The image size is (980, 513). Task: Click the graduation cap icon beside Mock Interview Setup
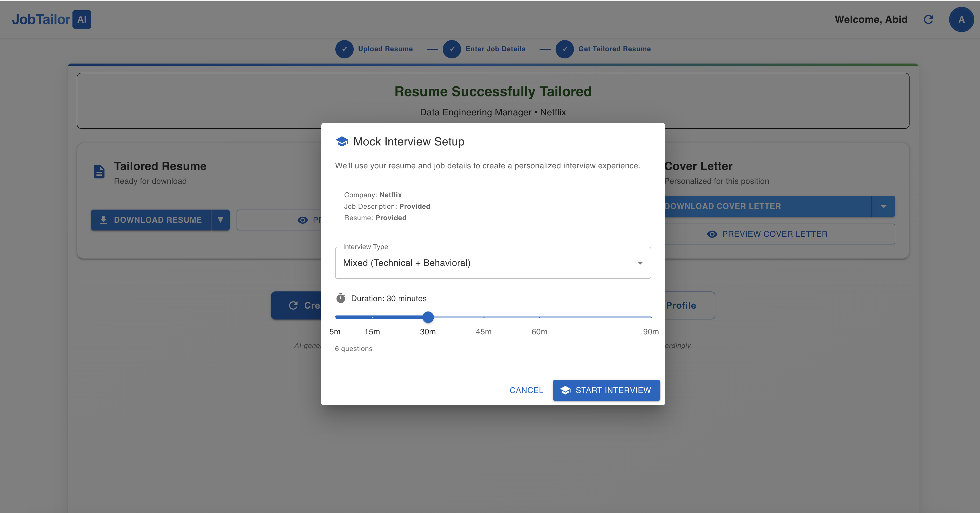pos(342,141)
